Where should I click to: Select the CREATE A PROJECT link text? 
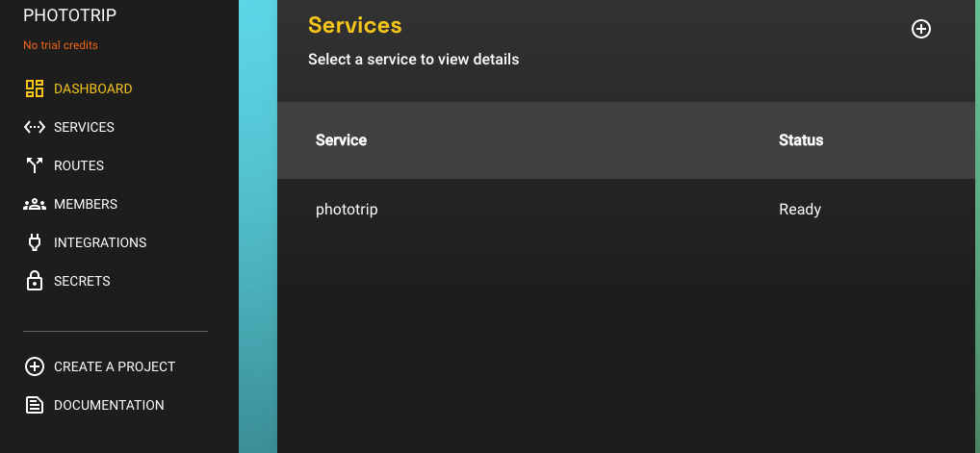point(115,366)
